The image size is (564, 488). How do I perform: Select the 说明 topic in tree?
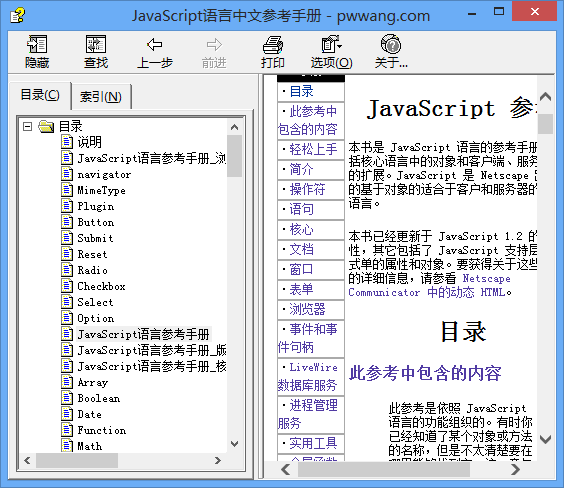pos(90,142)
